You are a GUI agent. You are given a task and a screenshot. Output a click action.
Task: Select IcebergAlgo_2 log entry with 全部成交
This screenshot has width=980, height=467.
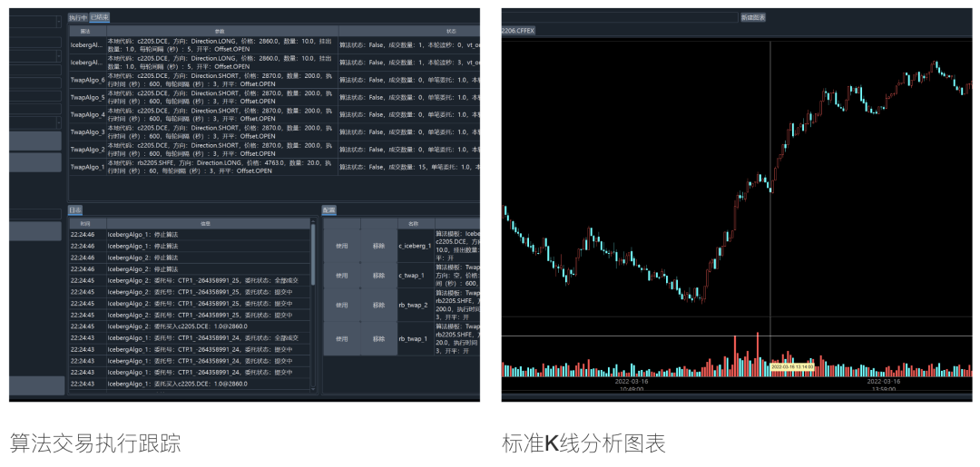coord(190,280)
